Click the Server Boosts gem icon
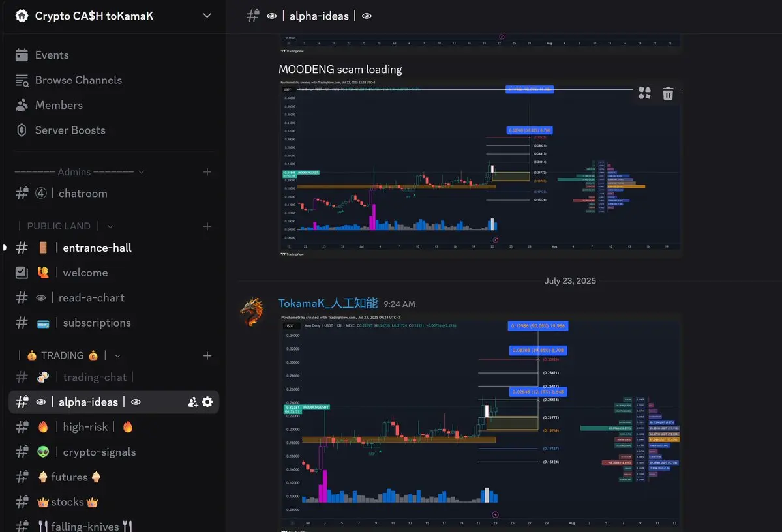This screenshot has height=532, width=782. 22,130
